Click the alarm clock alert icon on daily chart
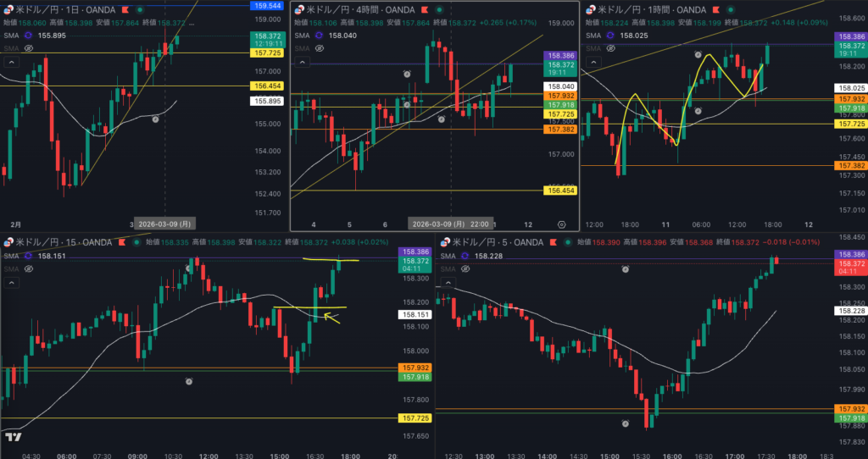The image size is (868, 459). click(155, 119)
